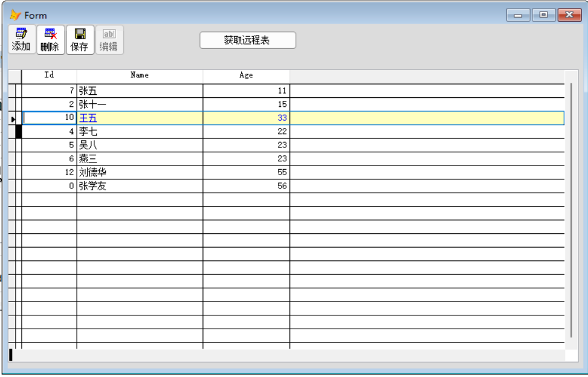Select the Name cell 李七
Viewport: 588px width, 377px height.
[140, 132]
